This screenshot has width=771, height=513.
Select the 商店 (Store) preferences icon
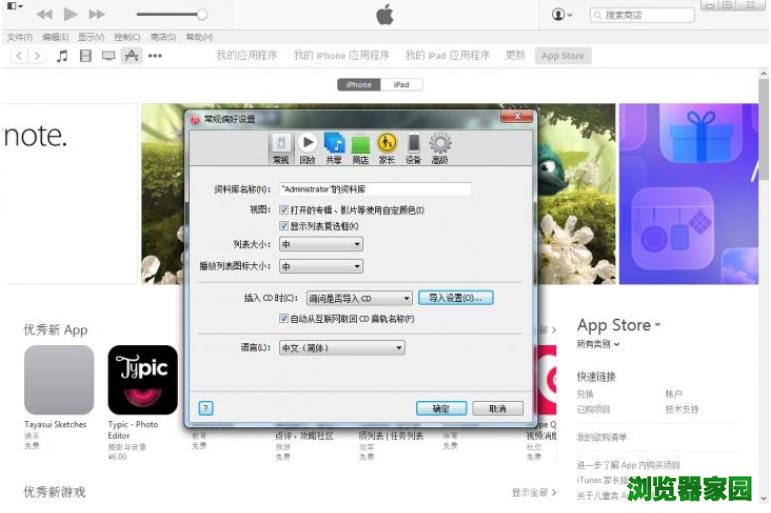360,146
